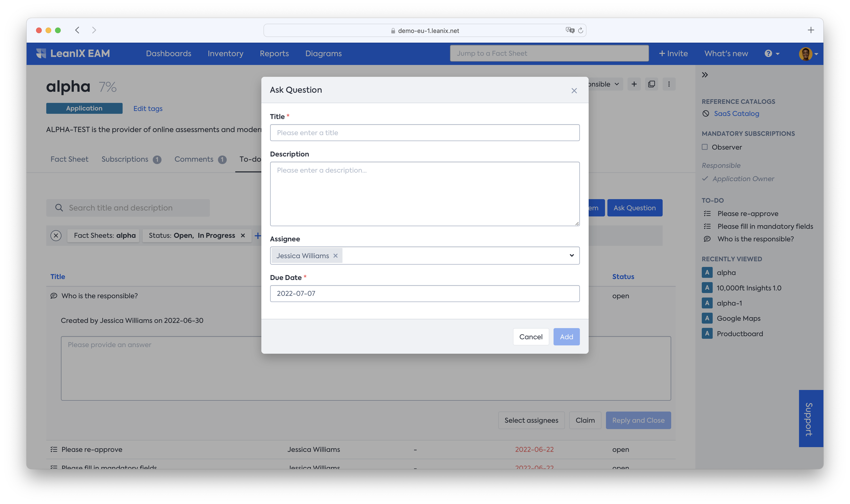Sort by the Status column header
This screenshot has height=504, width=850.
pyautogui.click(x=623, y=276)
